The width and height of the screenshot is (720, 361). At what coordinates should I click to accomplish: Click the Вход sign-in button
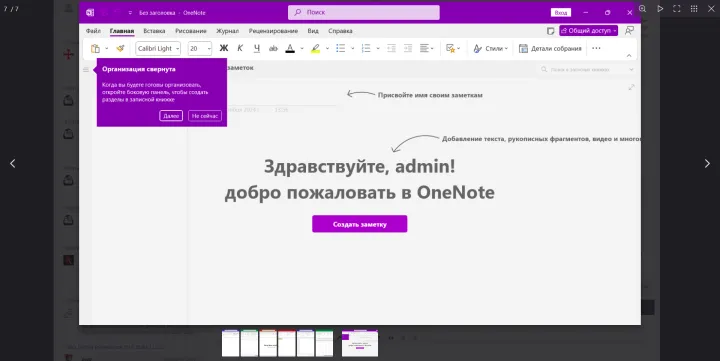pyautogui.click(x=561, y=12)
